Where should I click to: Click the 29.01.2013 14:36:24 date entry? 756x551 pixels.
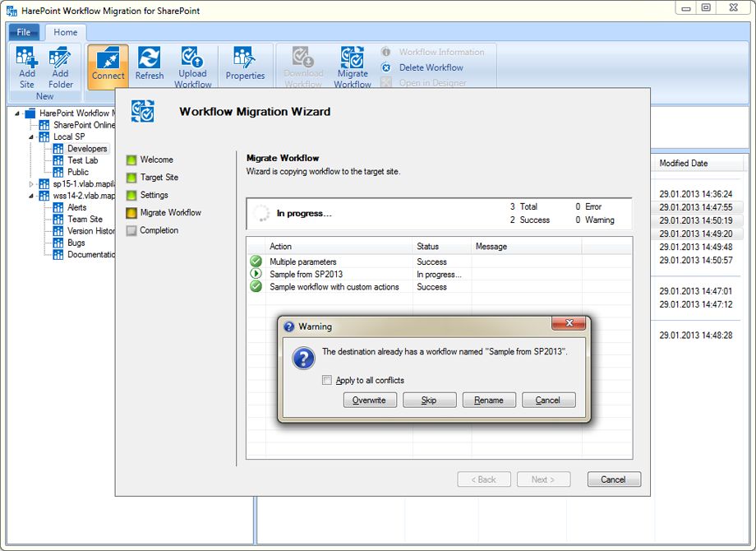[x=696, y=194]
